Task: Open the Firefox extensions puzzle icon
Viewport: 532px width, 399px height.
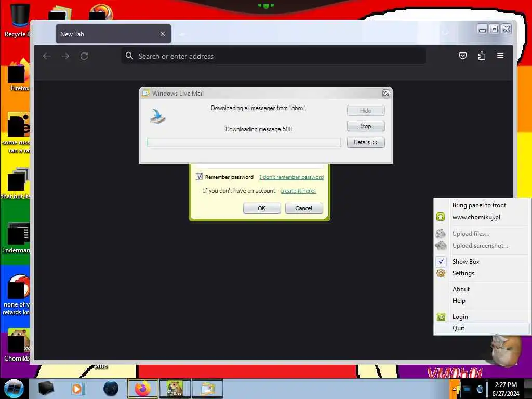Action: (x=482, y=56)
